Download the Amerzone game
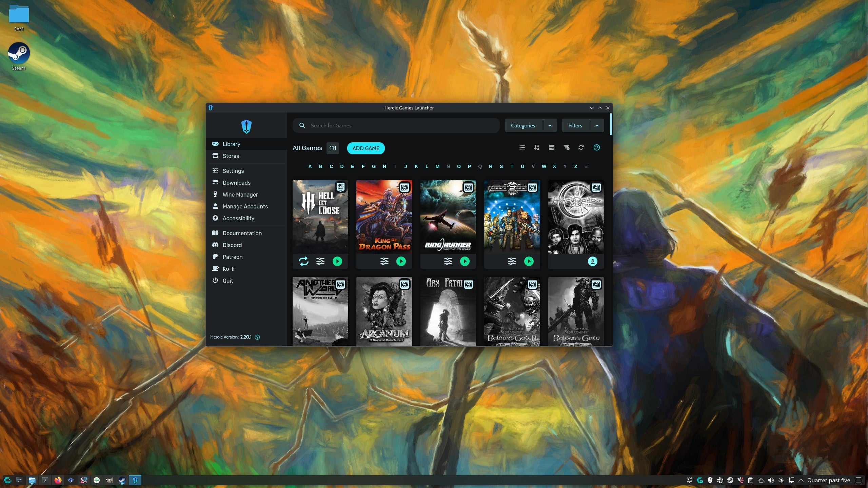This screenshot has height=488, width=868. pyautogui.click(x=593, y=261)
